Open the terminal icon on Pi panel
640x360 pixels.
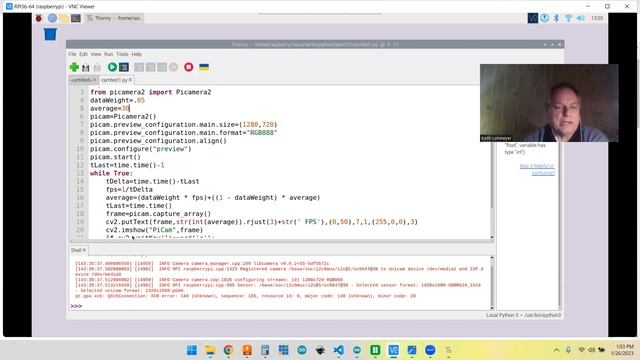(76, 18)
